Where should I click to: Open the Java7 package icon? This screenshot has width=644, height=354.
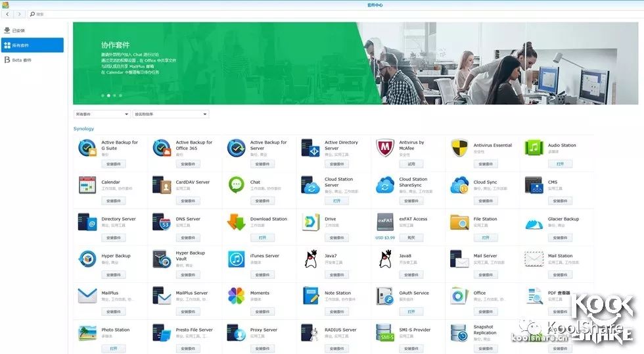(x=310, y=259)
